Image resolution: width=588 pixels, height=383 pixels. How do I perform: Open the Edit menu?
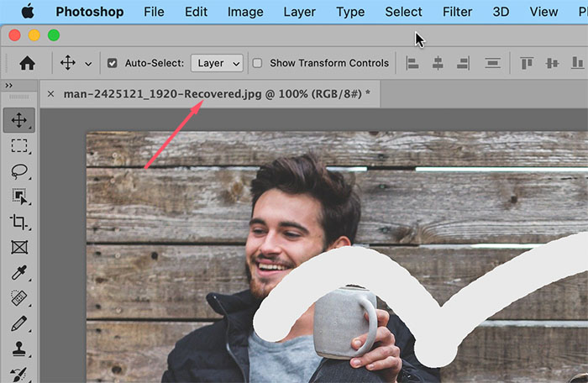(x=196, y=12)
